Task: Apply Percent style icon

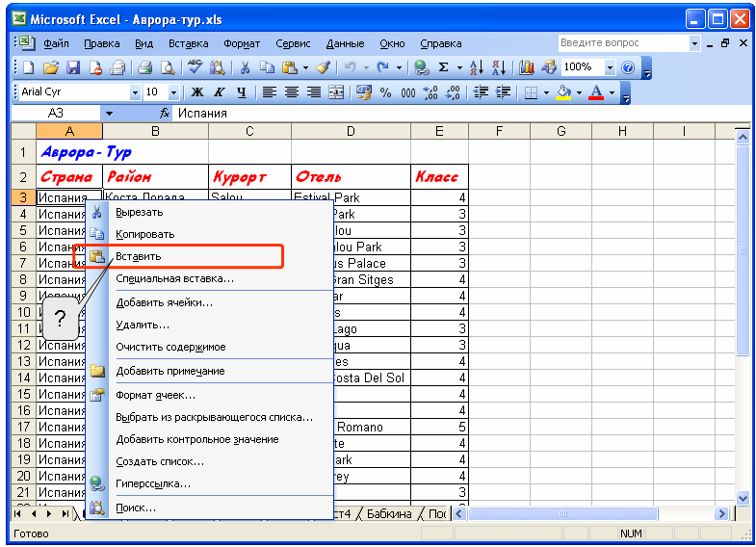Action: pos(386,92)
